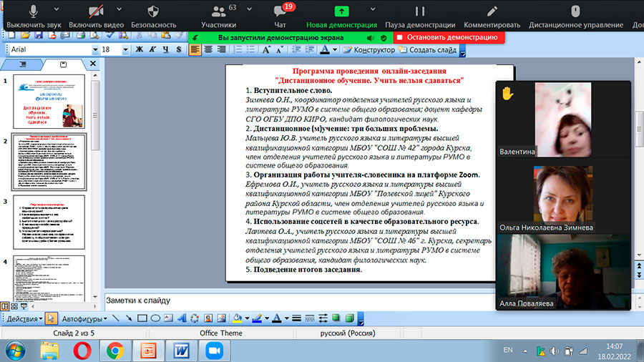Open Безопасность shield menu in Zoom

coord(153,16)
